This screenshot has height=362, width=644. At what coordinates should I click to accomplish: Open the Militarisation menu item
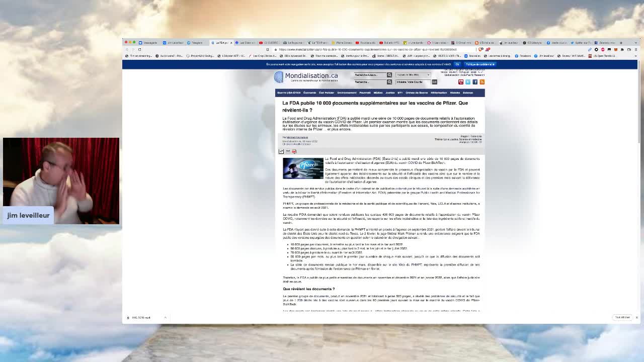coord(439,93)
